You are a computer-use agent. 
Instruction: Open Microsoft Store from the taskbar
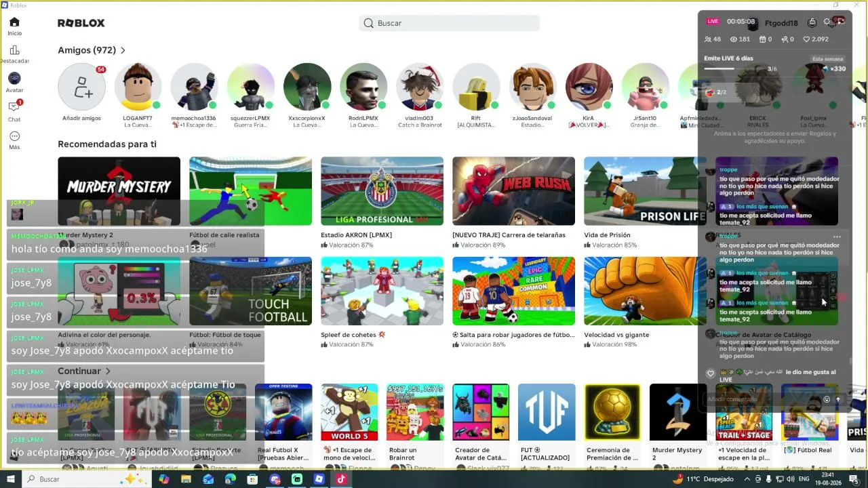coord(252,479)
